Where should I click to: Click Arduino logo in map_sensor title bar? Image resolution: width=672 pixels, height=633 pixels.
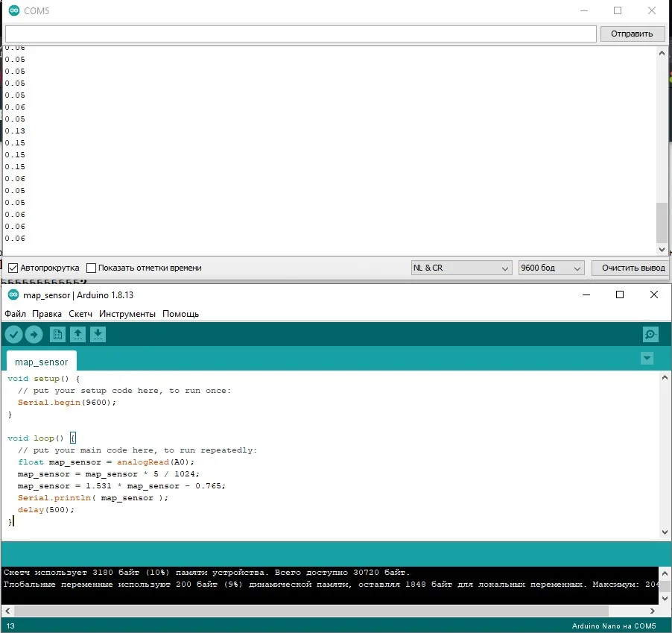pyautogui.click(x=13, y=295)
